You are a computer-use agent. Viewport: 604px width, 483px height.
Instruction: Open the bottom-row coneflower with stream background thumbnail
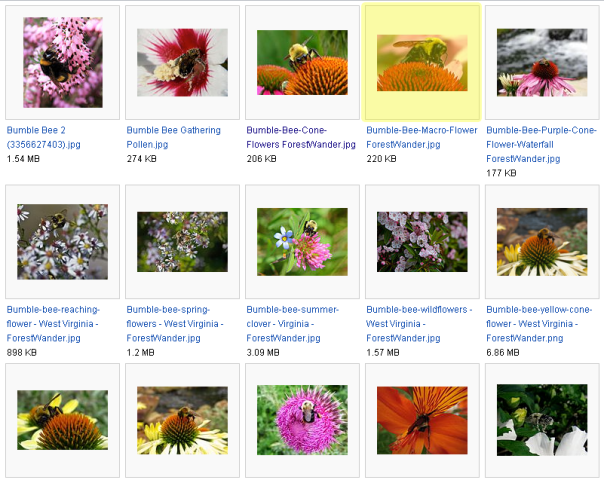(x=182, y=420)
